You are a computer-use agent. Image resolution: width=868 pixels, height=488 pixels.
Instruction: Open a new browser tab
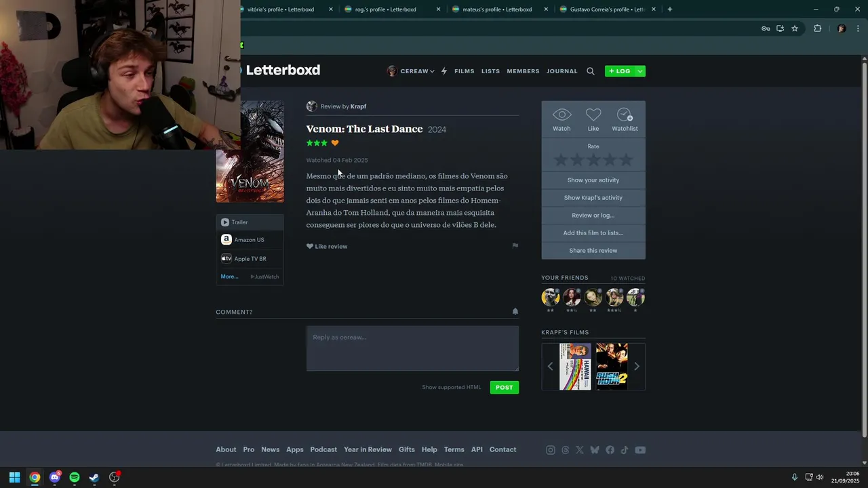tap(669, 9)
